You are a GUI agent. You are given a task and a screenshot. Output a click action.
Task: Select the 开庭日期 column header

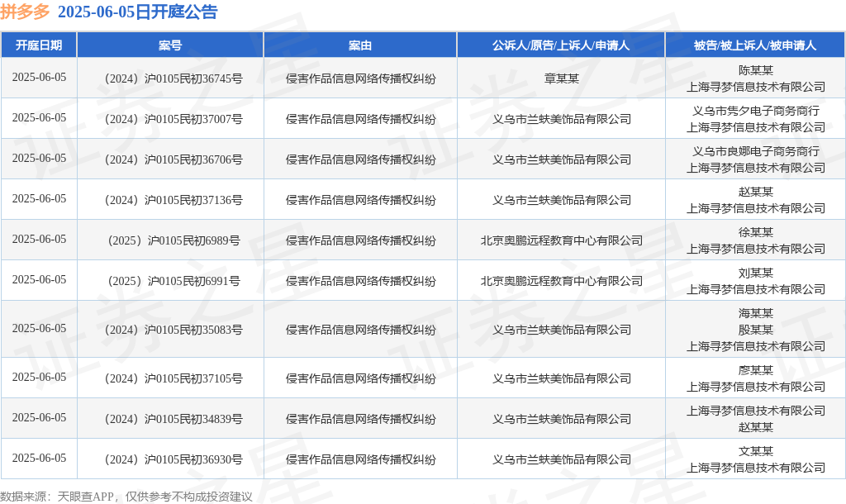coord(39,45)
